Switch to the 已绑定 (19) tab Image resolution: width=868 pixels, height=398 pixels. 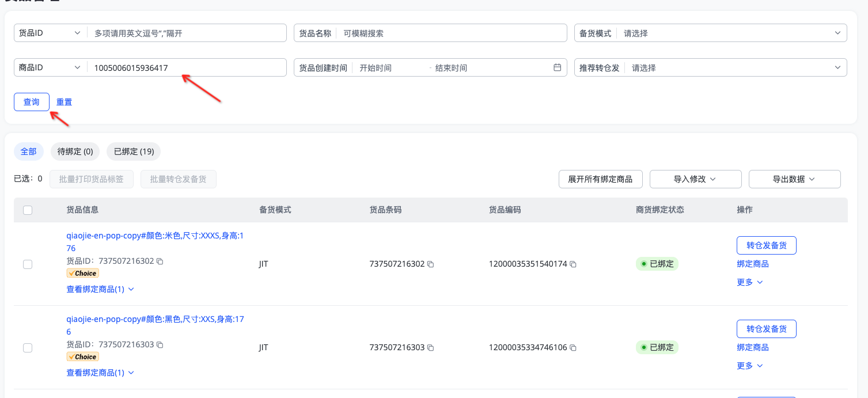click(134, 151)
